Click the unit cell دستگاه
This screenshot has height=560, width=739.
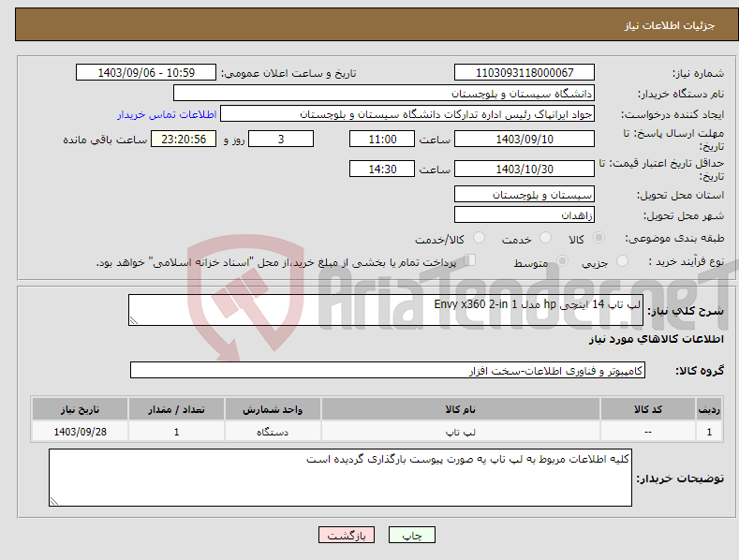click(x=273, y=432)
